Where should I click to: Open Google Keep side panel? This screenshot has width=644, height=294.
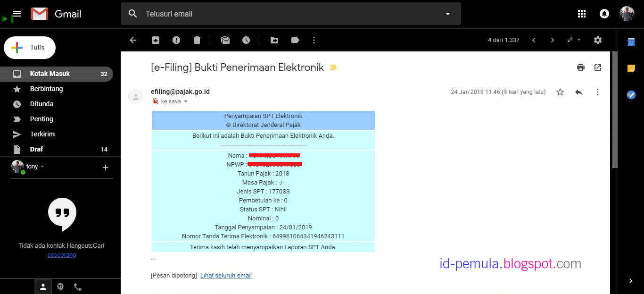(x=631, y=68)
